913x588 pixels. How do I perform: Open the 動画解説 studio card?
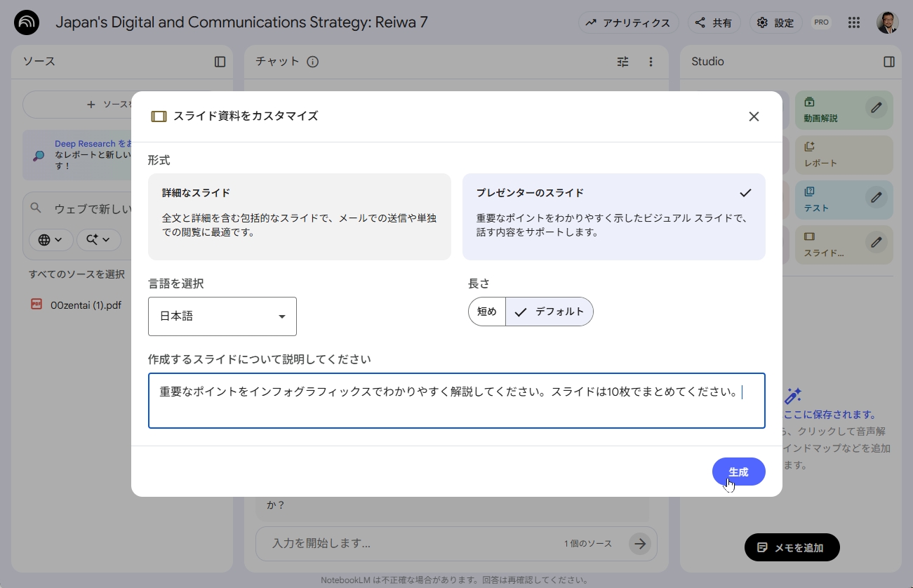(844, 110)
